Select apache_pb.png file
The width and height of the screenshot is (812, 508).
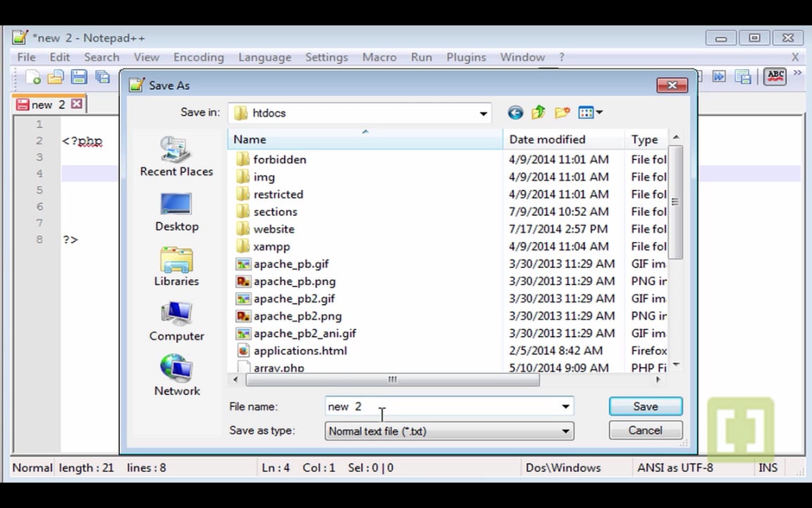(x=285, y=281)
